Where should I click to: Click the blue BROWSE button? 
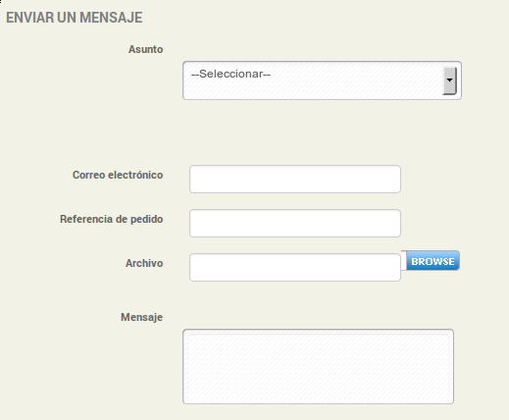tap(433, 261)
